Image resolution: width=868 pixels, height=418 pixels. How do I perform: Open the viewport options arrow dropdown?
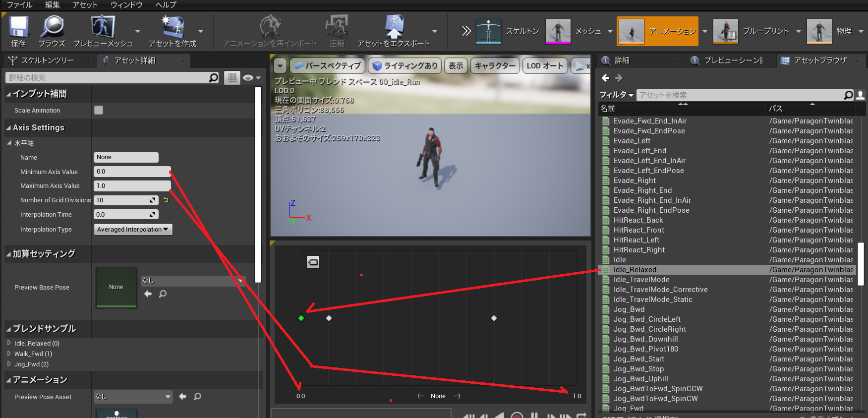[281, 65]
